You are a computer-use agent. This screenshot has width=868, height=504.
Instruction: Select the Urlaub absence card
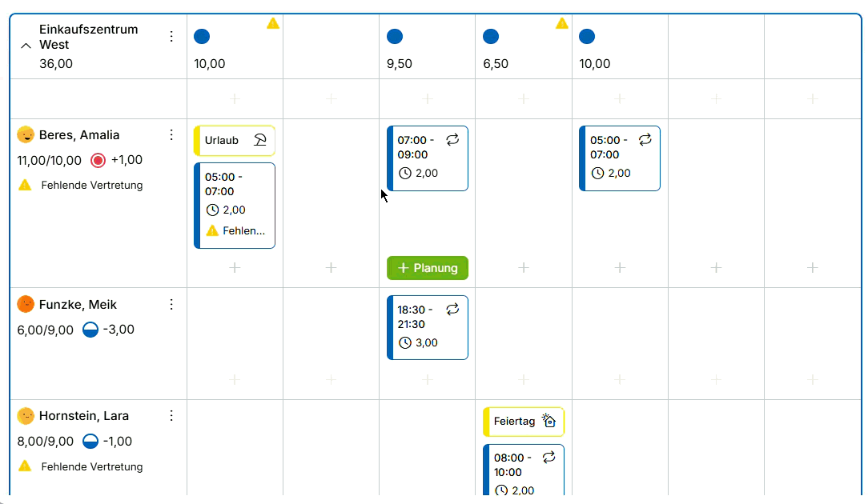tap(234, 141)
